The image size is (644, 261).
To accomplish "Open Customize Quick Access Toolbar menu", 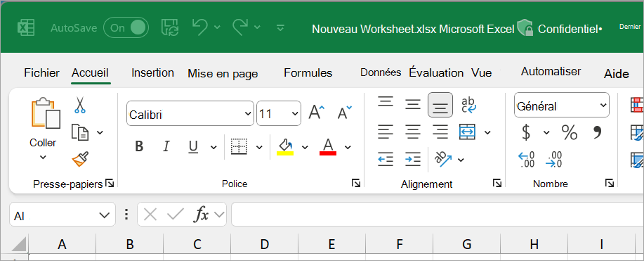I will point(280,27).
